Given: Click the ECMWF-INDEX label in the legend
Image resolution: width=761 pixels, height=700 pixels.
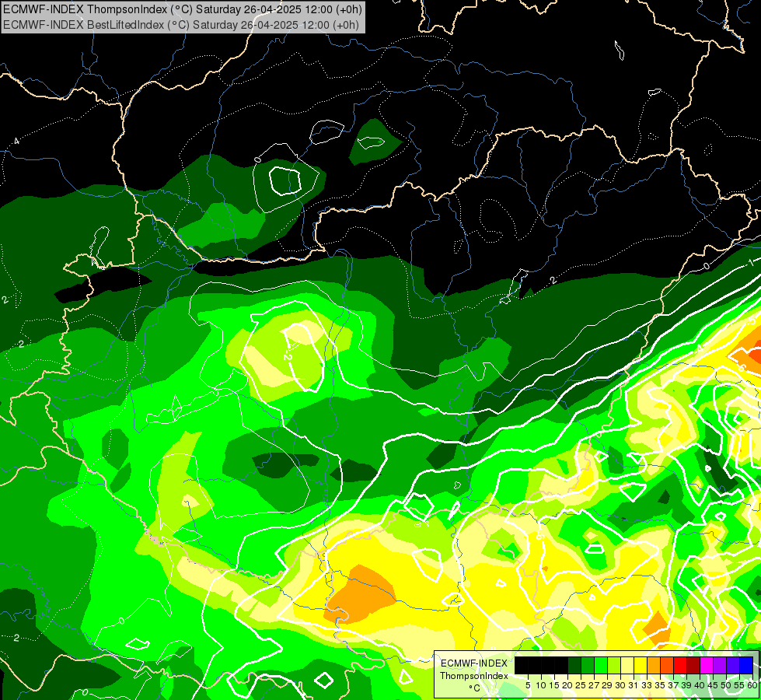Looking at the screenshot, I should 473,663.
